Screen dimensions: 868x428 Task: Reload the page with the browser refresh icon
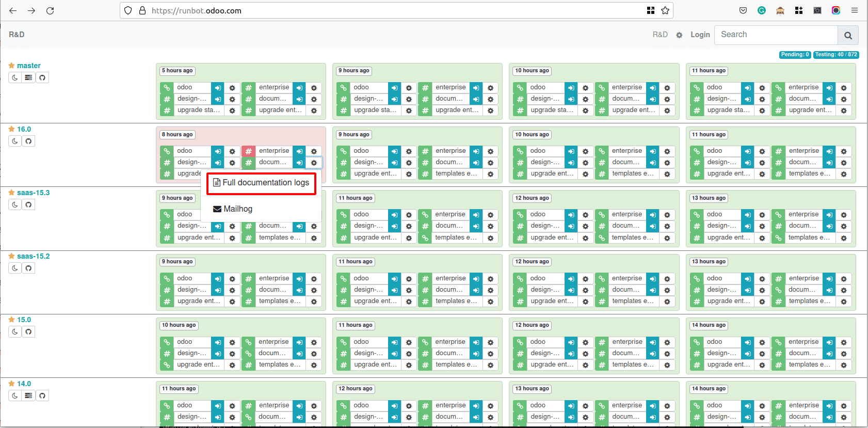point(50,10)
